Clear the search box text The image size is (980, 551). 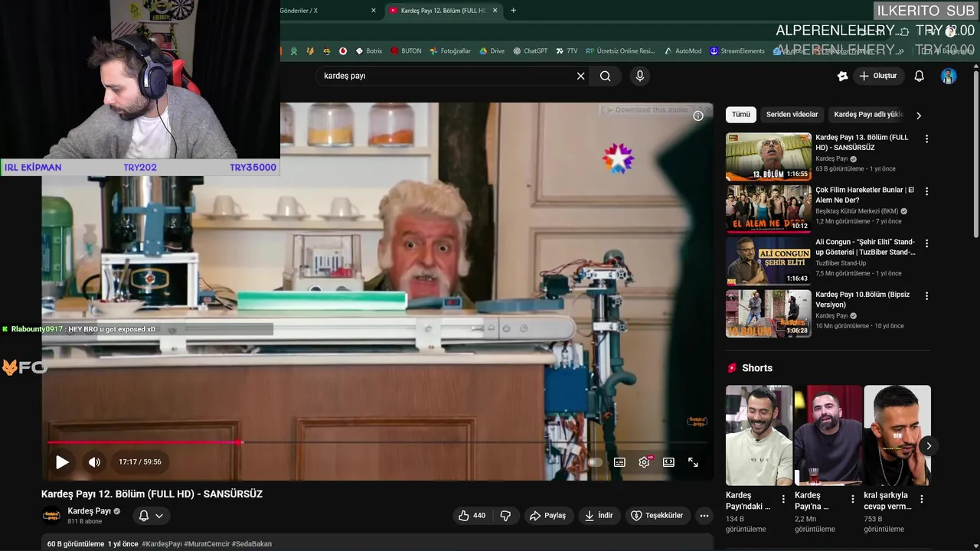tap(580, 76)
